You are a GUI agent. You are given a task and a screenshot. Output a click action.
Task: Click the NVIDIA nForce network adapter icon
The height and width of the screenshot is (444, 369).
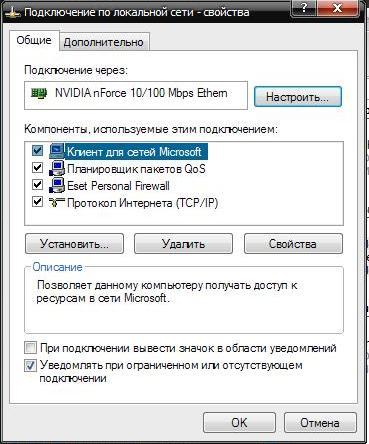coord(39,93)
